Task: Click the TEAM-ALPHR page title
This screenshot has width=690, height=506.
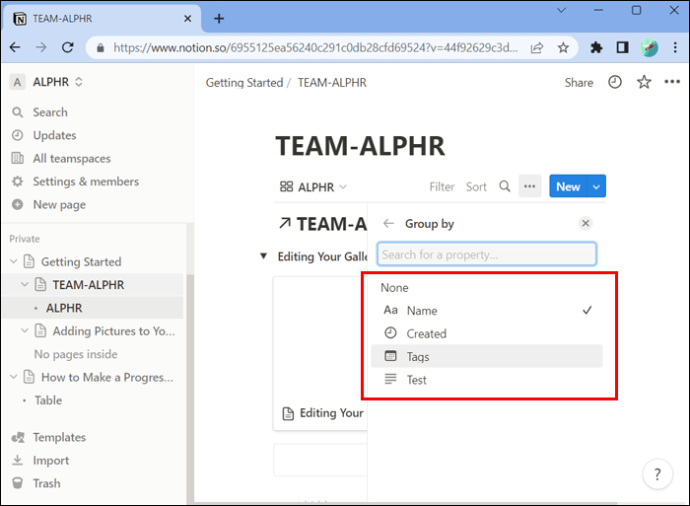Action: pyautogui.click(x=360, y=146)
